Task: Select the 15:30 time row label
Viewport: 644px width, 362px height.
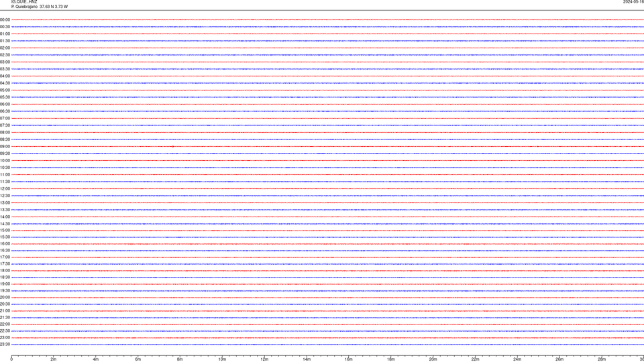Action: point(5,237)
